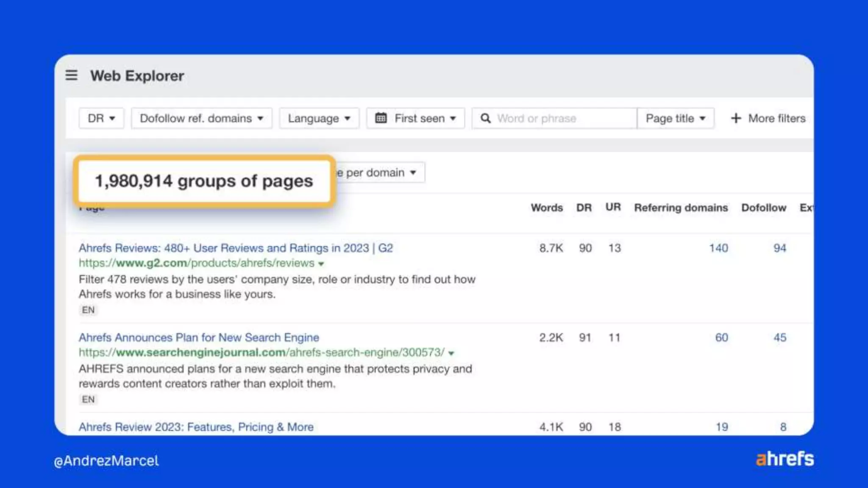Click the magnifier icon in search box

point(486,118)
